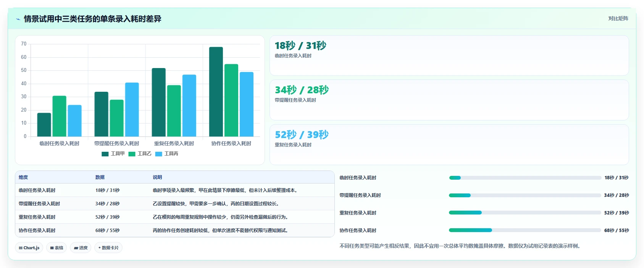Select the 数据卡片 tag
This screenshot has height=268, width=644.
pyautogui.click(x=108, y=248)
